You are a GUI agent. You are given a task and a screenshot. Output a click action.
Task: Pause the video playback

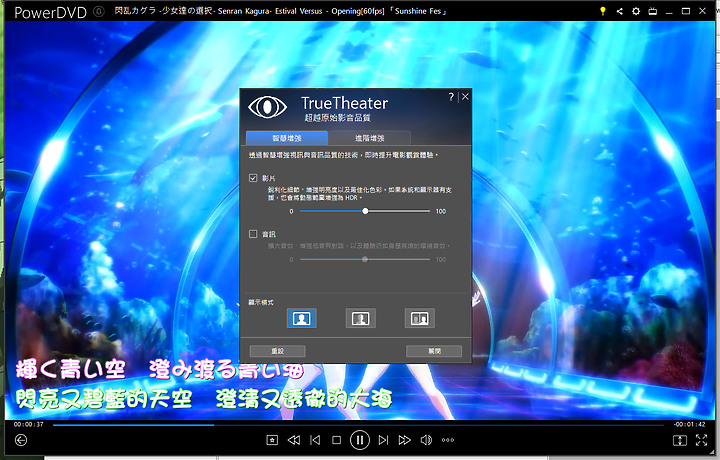(x=360, y=440)
